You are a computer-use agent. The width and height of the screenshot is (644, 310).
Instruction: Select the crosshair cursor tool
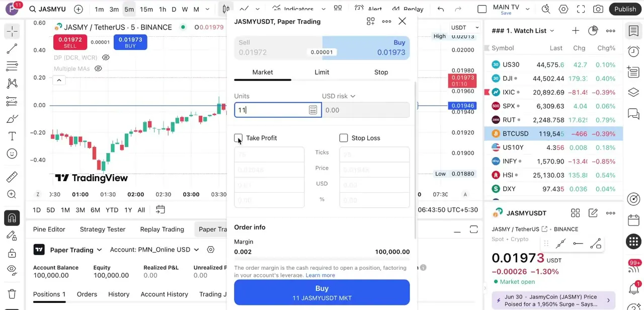click(12, 31)
